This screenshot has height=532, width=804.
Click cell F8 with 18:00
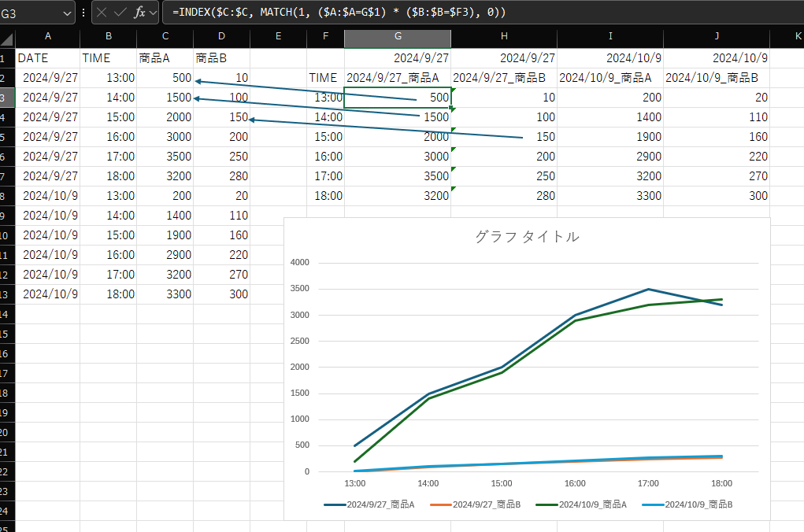[325, 196]
